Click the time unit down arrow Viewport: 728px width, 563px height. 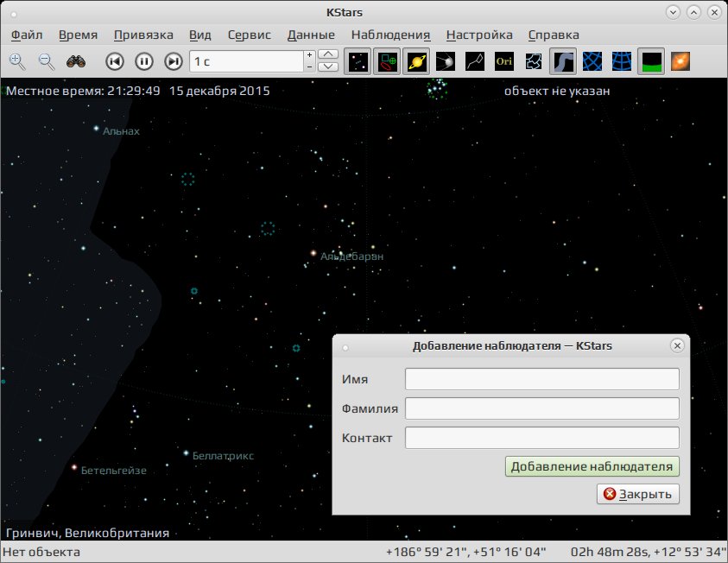click(328, 66)
